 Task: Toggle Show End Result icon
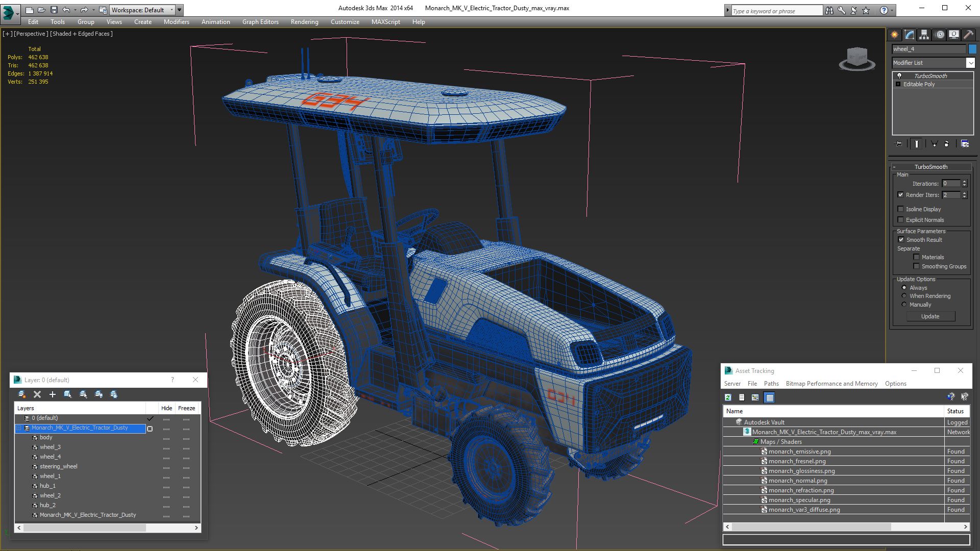[x=917, y=144]
